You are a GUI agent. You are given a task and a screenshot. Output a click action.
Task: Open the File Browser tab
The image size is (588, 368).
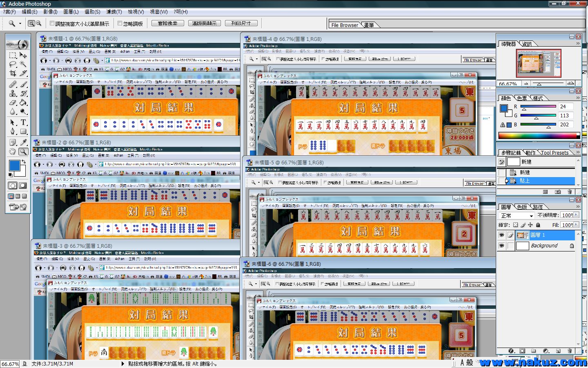click(x=344, y=25)
